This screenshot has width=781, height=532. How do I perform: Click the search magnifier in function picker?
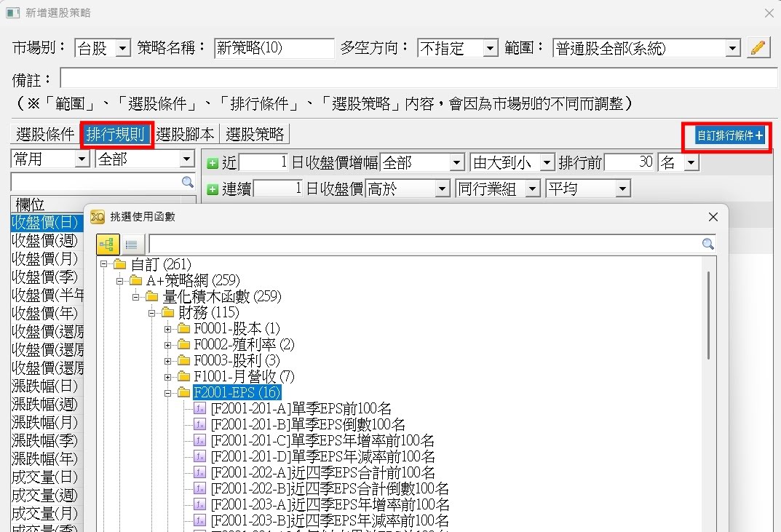point(707,245)
